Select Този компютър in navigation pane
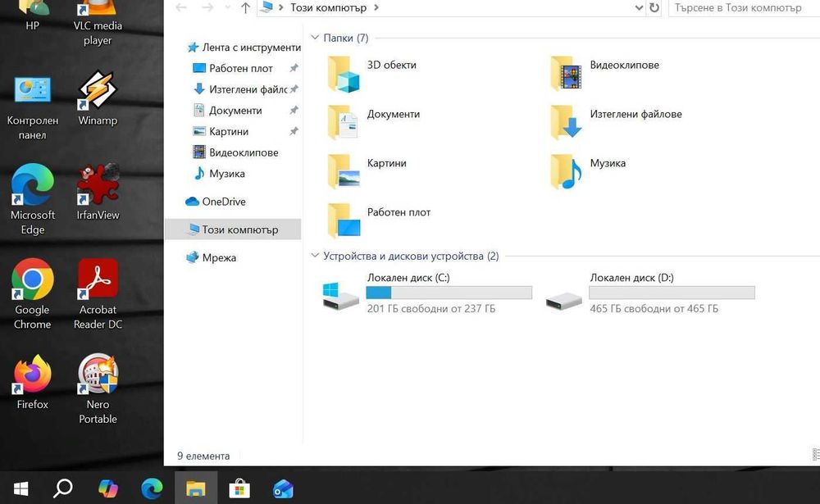Viewport: 820px width, 504px height. 233,229
